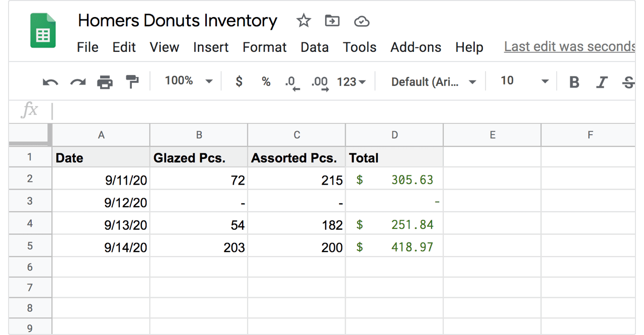Select all cells with corner box
This screenshot has width=644, height=335.
coord(30,134)
